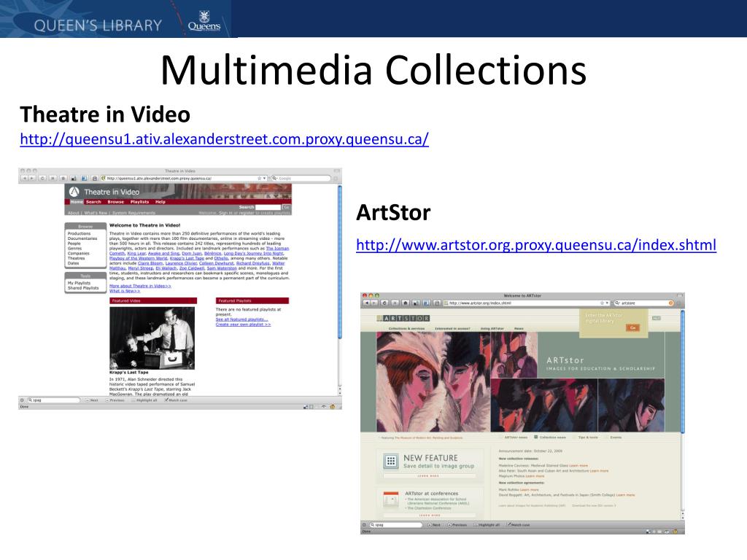Select Playlists tab on Theatre in Video site
Screen dimensions: 747x560
point(139,202)
